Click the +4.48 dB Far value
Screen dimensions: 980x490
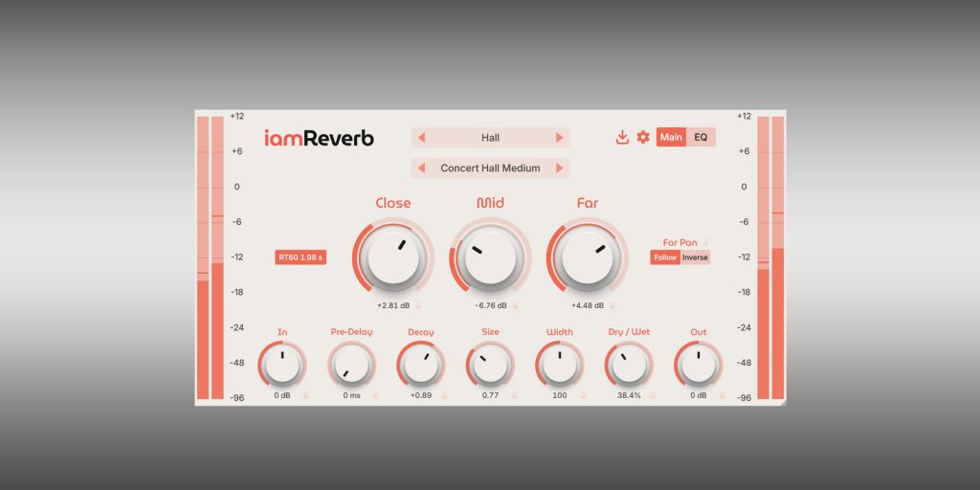[588, 305]
